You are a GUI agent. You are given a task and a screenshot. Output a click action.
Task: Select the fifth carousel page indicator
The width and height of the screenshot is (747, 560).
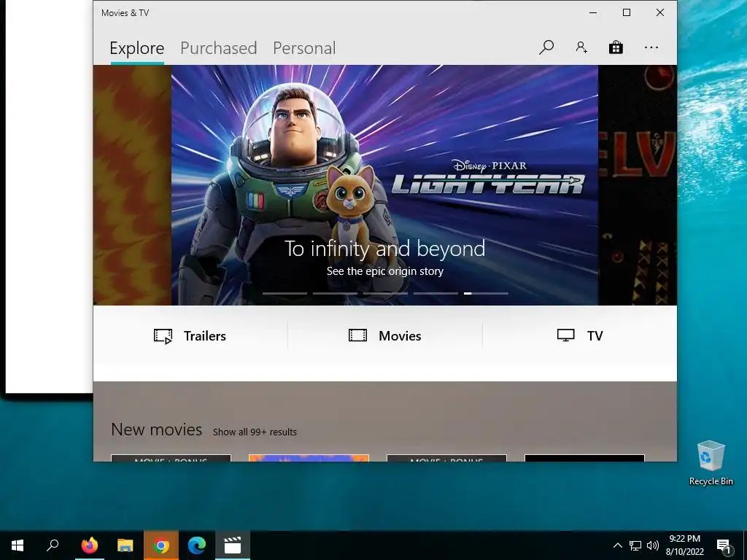[x=486, y=293]
